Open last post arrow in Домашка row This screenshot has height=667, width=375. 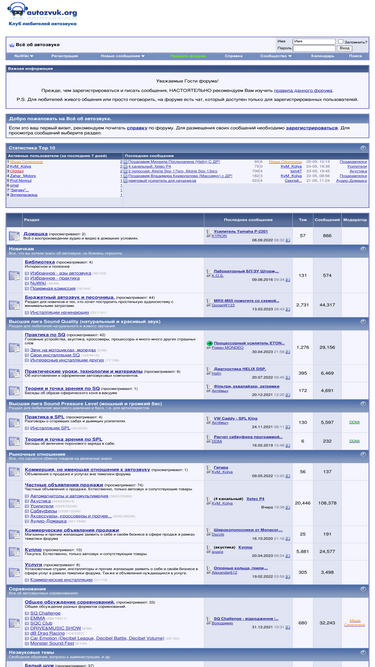click(x=288, y=240)
